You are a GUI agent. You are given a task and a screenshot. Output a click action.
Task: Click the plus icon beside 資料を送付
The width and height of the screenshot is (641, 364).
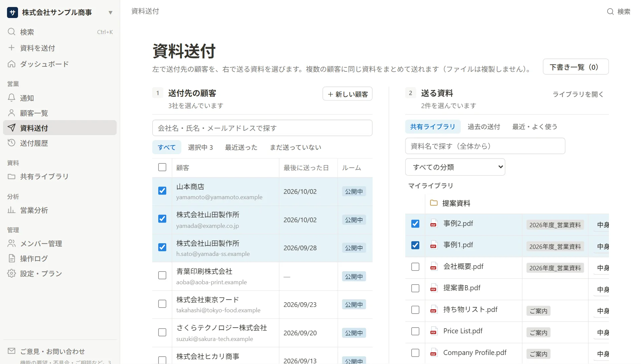(12, 48)
